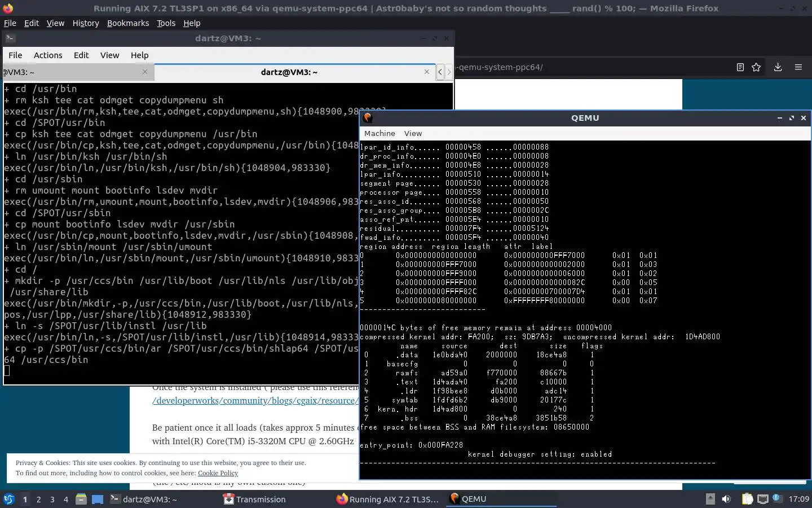Open the network tray icon

coord(762,499)
